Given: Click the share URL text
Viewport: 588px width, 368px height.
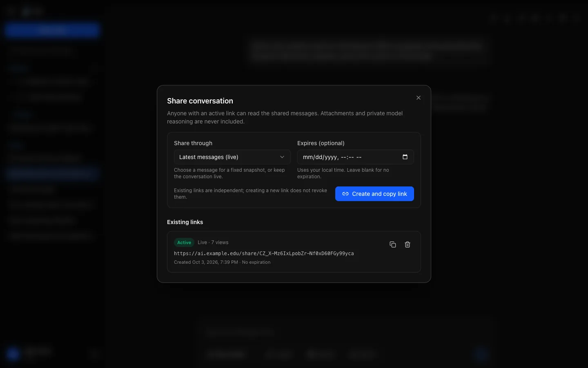Looking at the screenshot, I should [x=264, y=254].
